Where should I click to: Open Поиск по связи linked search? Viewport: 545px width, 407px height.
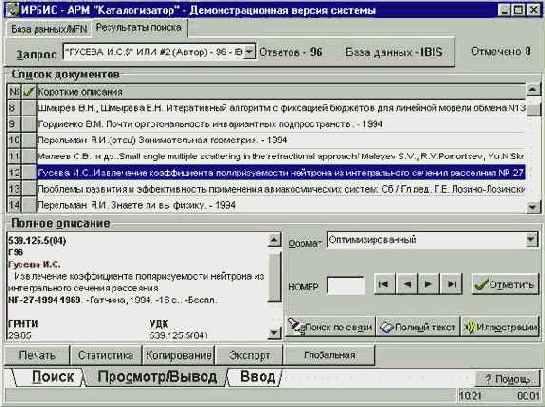tap(330, 326)
